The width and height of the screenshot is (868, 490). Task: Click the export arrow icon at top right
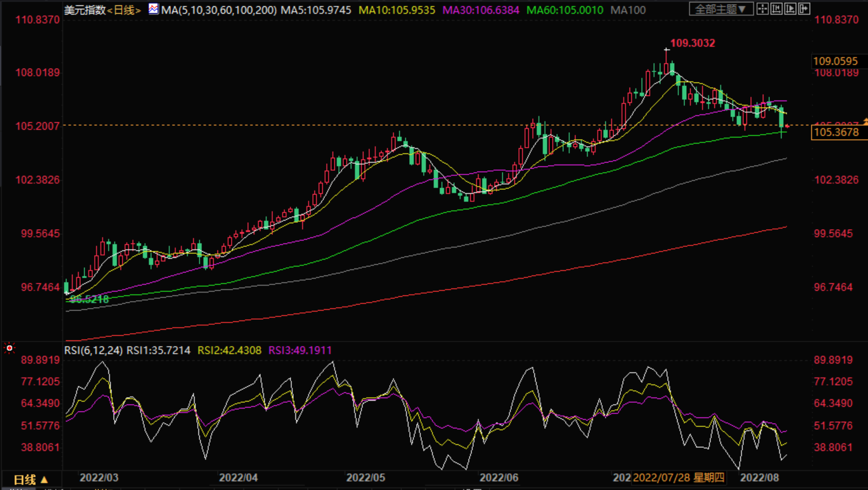804,9
